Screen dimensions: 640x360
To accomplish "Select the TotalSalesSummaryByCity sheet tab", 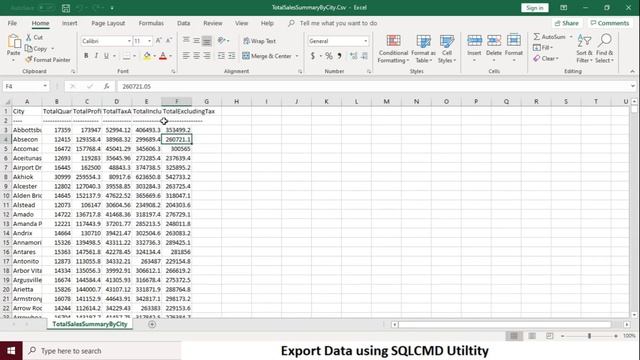I will (90, 324).
